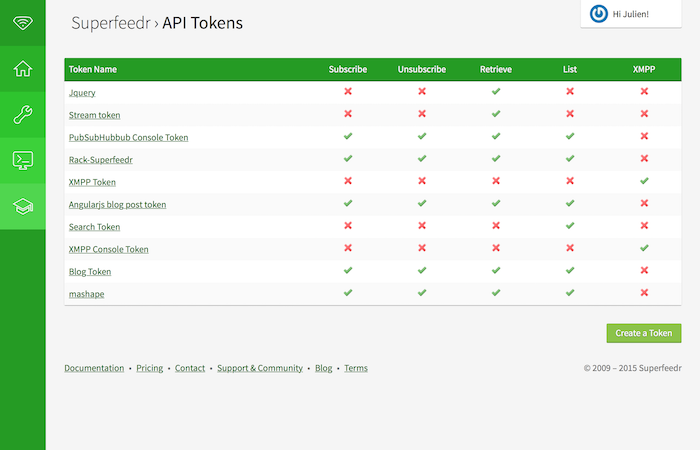This screenshot has height=450, width=700.
Task: Click the Superfeedr wifi logo icon
Action: coord(23,23)
